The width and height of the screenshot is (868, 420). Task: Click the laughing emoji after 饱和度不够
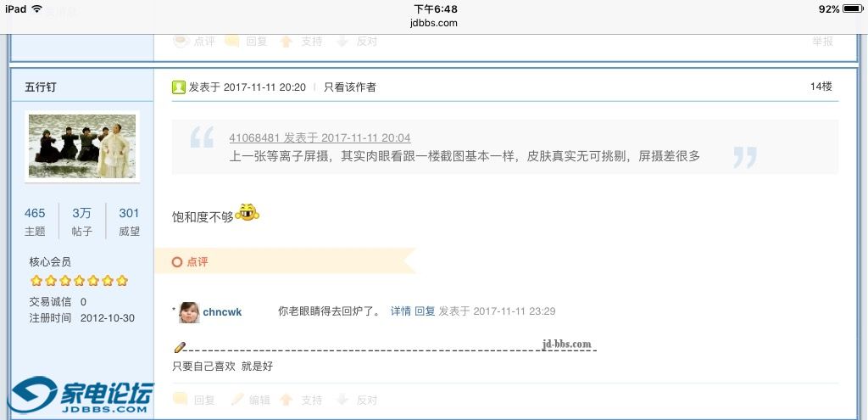tap(247, 213)
